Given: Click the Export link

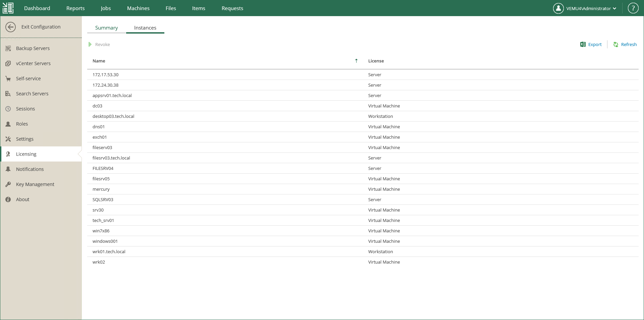Looking at the screenshot, I should pos(595,44).
